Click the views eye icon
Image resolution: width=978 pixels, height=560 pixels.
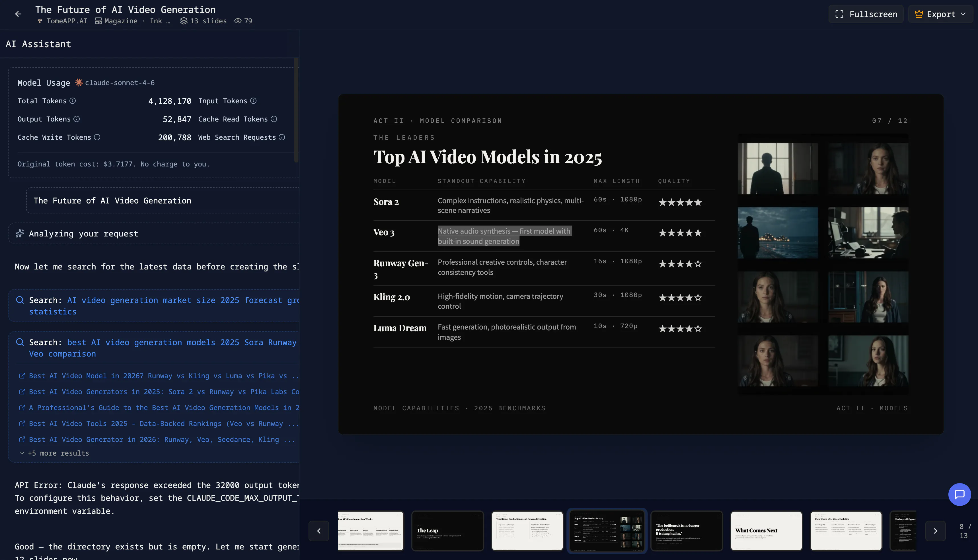(x=238, y=21)
